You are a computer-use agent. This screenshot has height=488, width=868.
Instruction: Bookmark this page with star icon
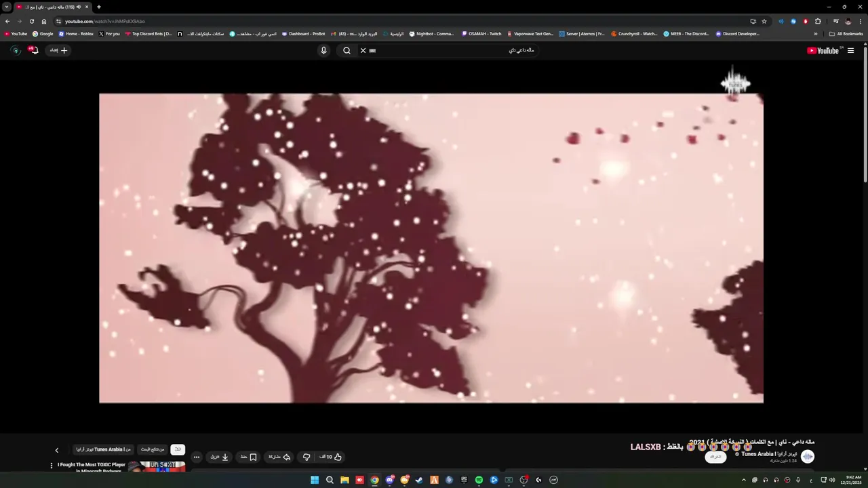pyautogui.click(x=764, y=21)
